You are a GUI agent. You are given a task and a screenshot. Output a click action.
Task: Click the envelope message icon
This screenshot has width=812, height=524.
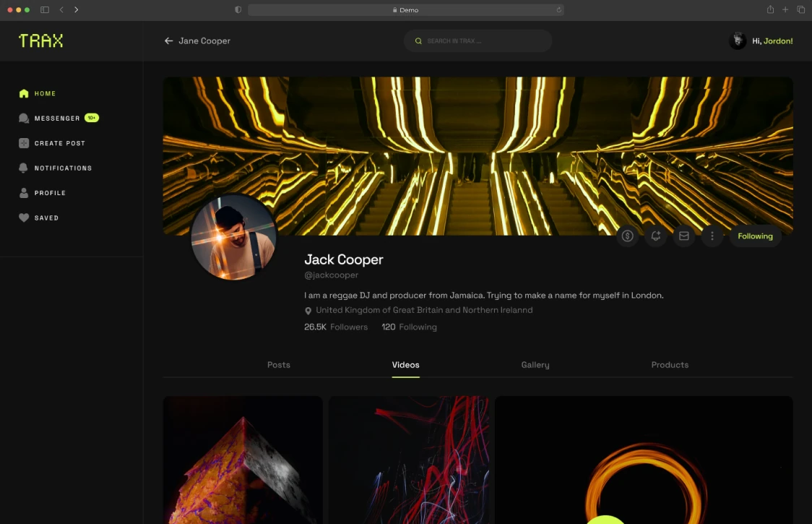tap(684, 236)
